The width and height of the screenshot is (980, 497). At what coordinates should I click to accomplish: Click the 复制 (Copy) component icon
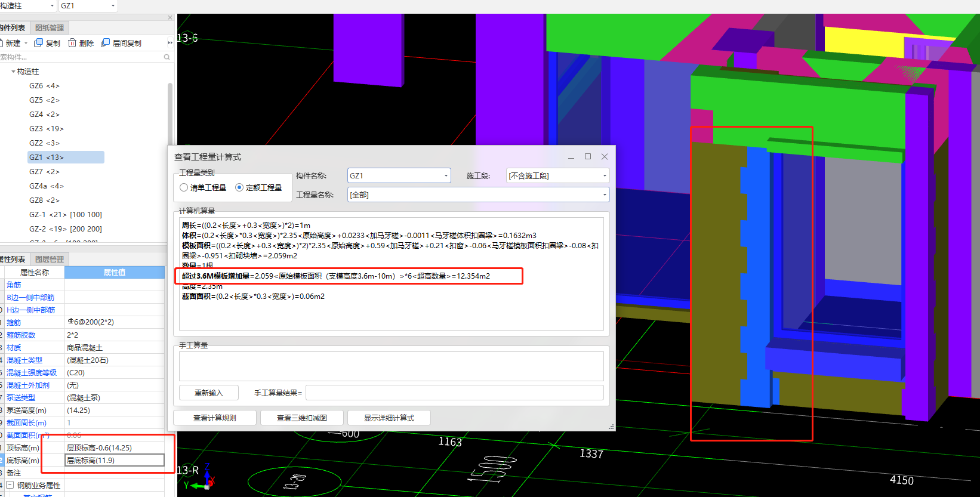click(38, 43)
